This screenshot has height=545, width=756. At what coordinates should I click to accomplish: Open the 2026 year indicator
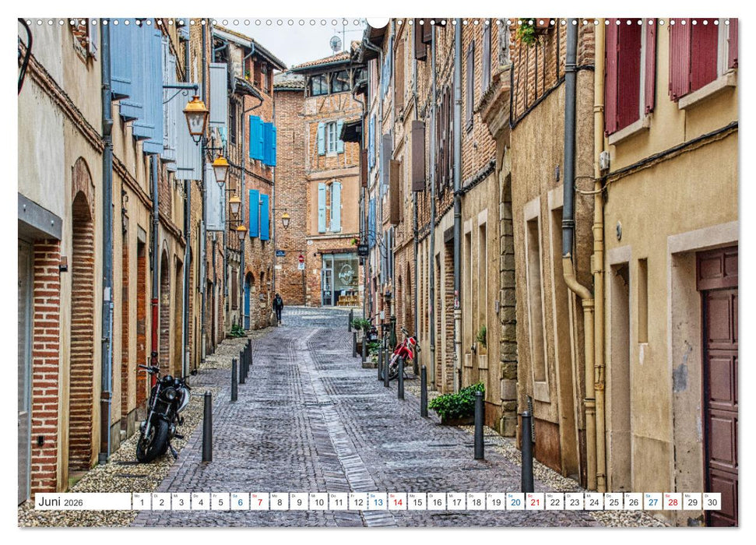click(75, 504)
